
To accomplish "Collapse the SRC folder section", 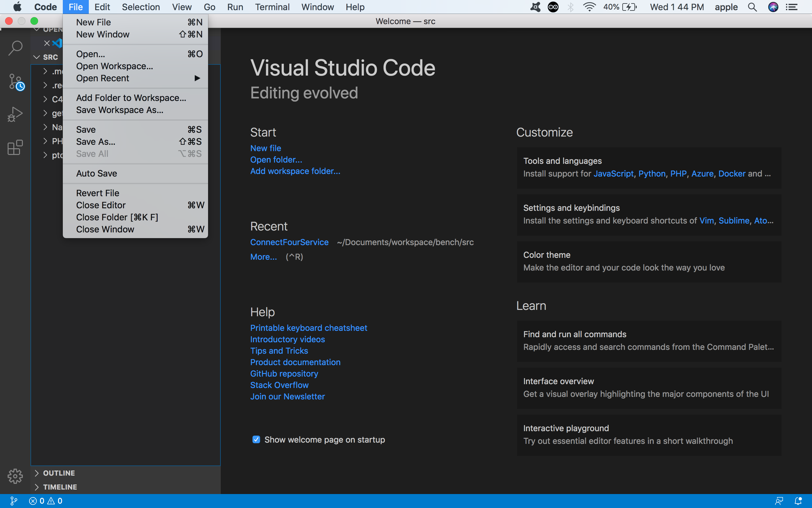I will (x=37, y=57).
